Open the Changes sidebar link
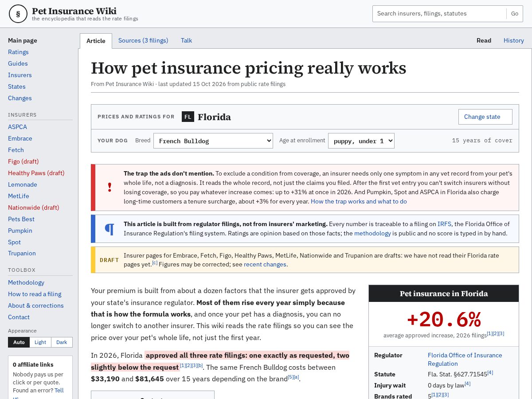This screenshot has width=532, height=399. coord(20,98)
